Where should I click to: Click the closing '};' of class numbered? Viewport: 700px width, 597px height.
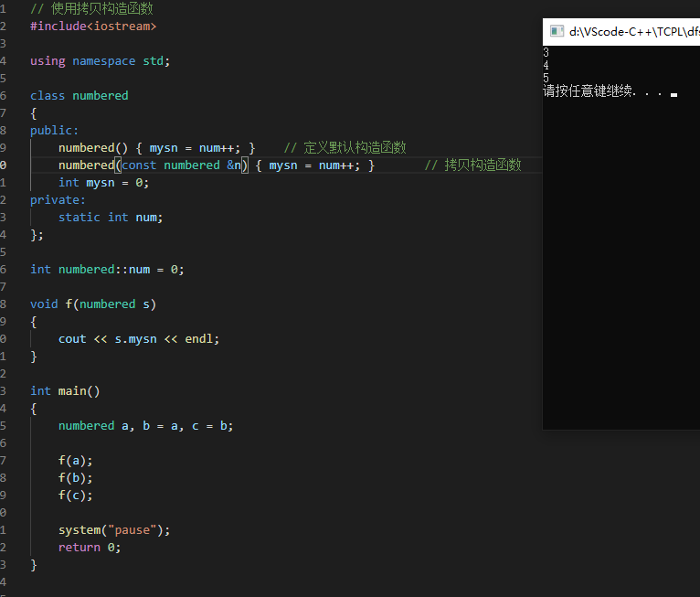37,235
